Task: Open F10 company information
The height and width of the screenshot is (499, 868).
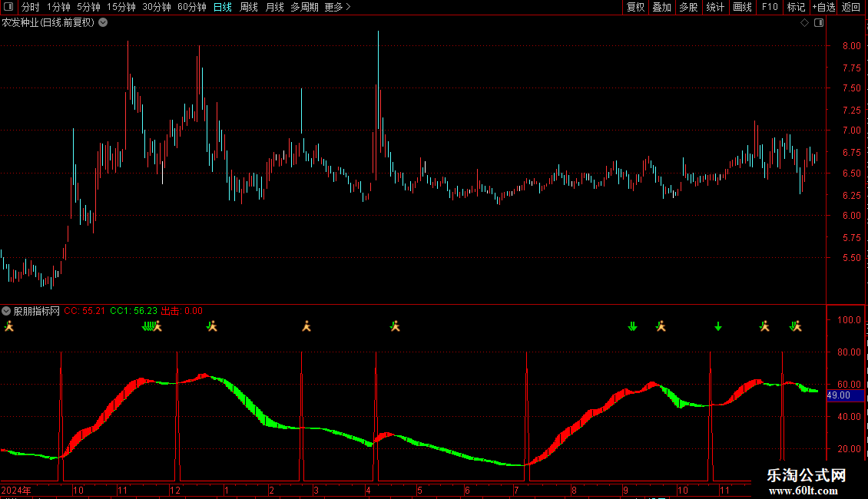Action: click(770, 7)
